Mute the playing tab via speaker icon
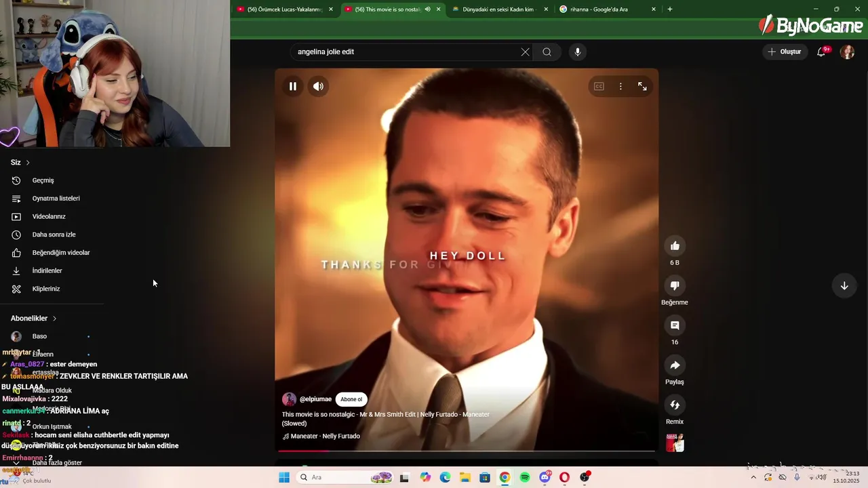868x488 pixels. (x=427, y=9)
